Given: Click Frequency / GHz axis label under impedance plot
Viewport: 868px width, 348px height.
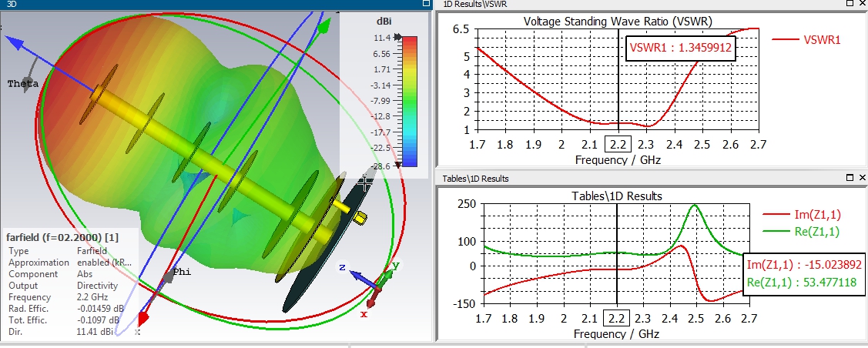Looking at the screenshot, I should pyautogui.click(x=617, y=334).
